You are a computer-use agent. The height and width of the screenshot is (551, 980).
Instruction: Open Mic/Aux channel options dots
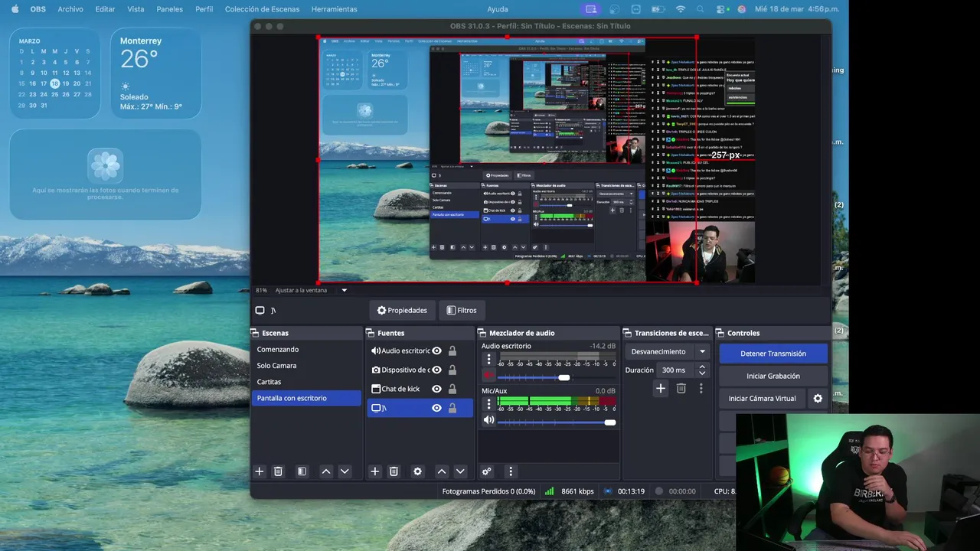[489, 404]
